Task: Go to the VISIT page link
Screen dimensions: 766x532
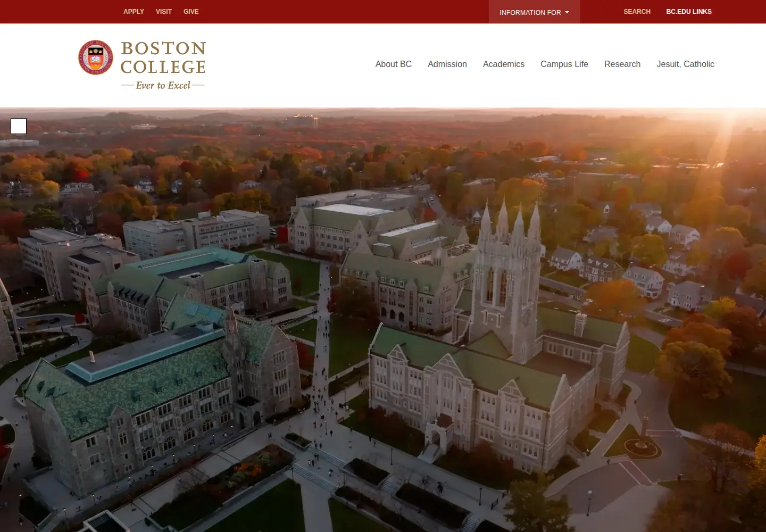Action: [x=164, y=12]
